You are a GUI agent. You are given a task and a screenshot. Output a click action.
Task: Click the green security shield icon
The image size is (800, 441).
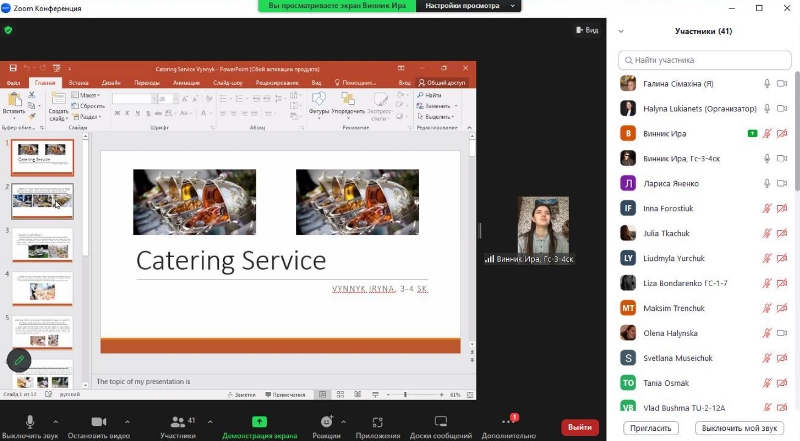(8, 30)
